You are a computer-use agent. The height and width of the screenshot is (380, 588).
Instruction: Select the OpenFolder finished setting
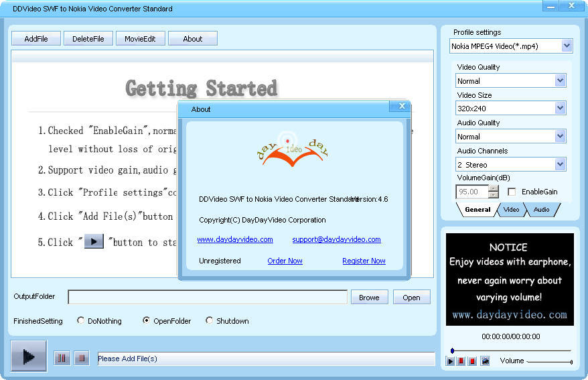click(x=146, y=320)
